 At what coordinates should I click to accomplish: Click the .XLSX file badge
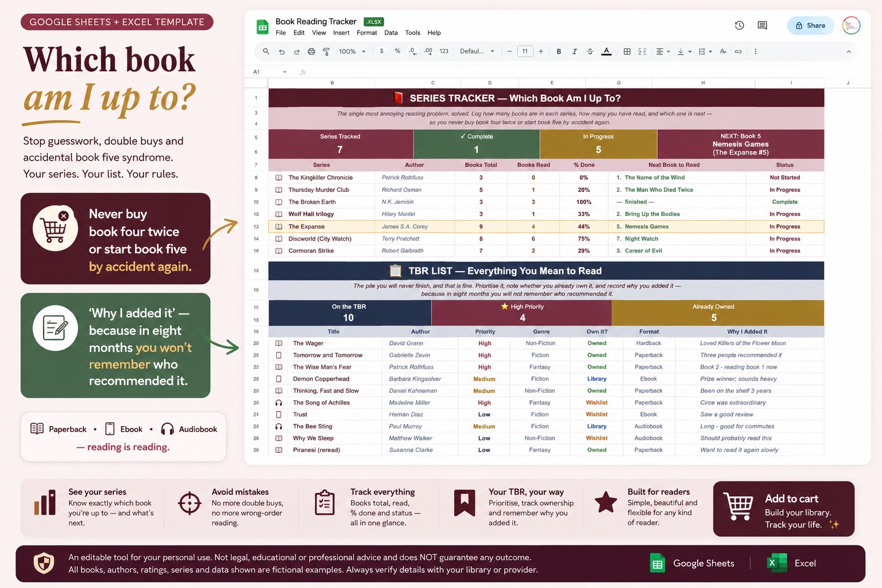pyautogui.click(x=374, y=22)
